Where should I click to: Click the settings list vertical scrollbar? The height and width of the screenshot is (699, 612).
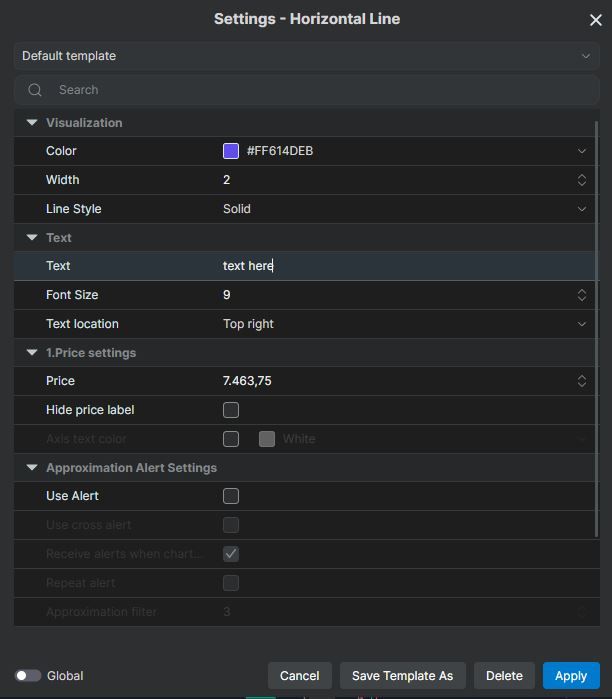[x=596, y=329]
